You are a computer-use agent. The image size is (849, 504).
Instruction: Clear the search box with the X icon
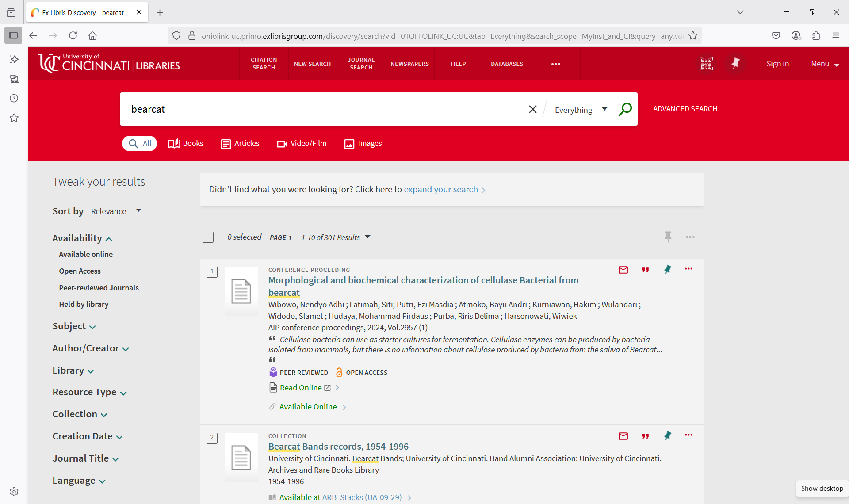click(532, 109)
